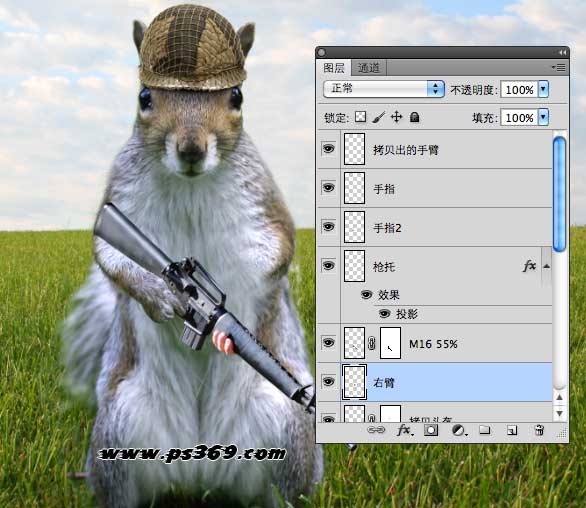The width and height of the screenshot is (586, 508).
Task: Click the 枪托 layer thumbnail
Action: pyautogui.click(x=354, y=266)
